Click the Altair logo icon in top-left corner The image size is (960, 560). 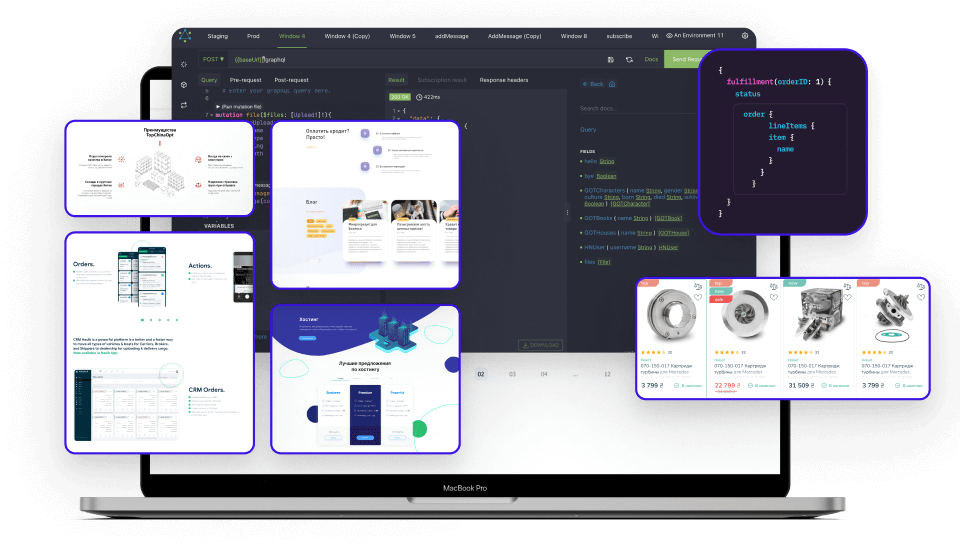(x=184, y=35)
